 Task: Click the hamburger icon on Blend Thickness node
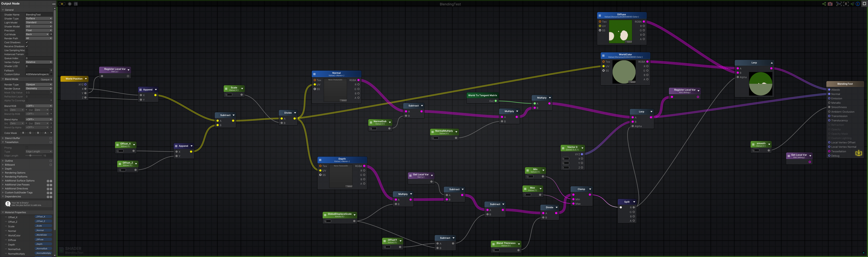493,244
